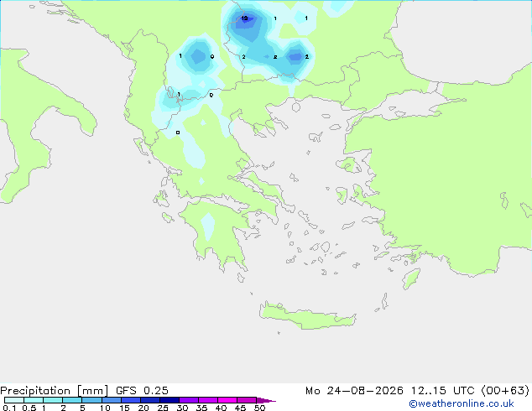This screenshot has width=532, height=411.
Task: Click the '0.1' legend scale label
Action: [9, 408]
